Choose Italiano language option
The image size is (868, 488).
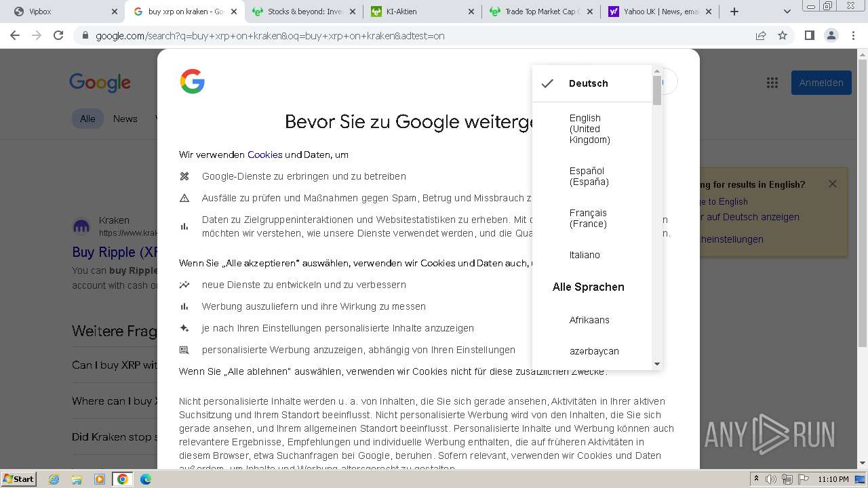pos(592,255)
